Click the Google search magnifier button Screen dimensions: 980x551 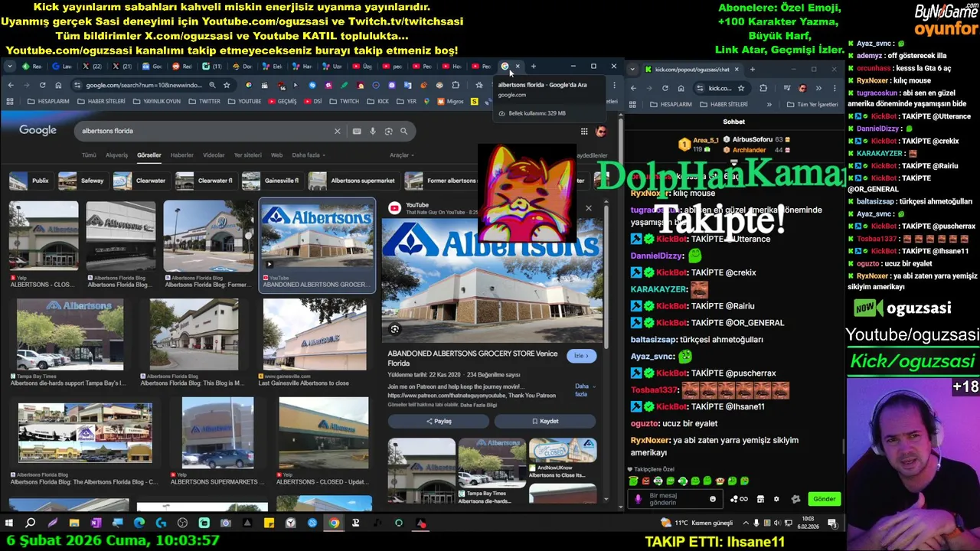tap(403, 131)
